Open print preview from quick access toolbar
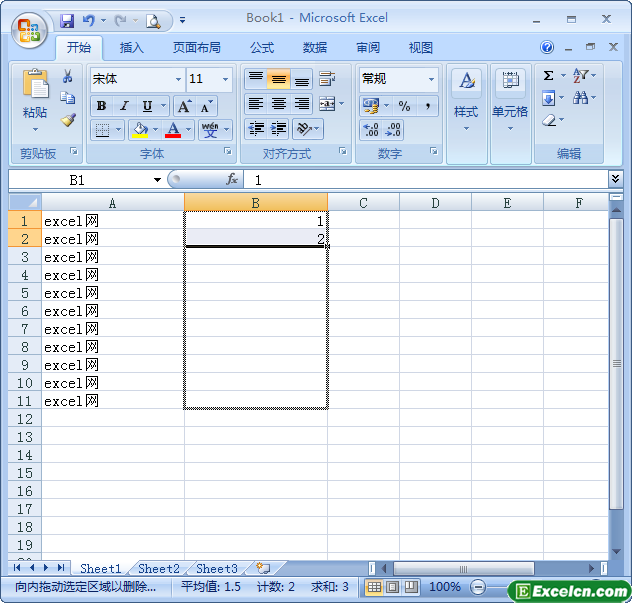The height and width of the screenshot is (603, 632). [x=153, y=21]
